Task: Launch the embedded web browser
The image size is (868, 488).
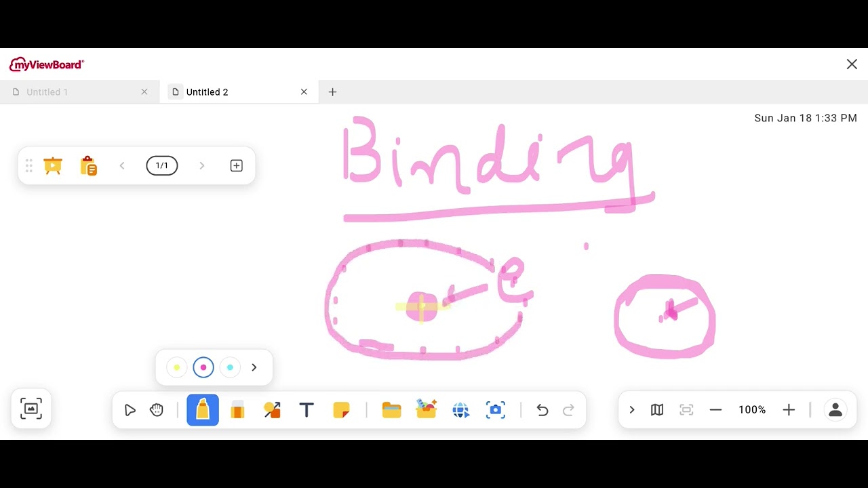Action: [x=461, y=410]
